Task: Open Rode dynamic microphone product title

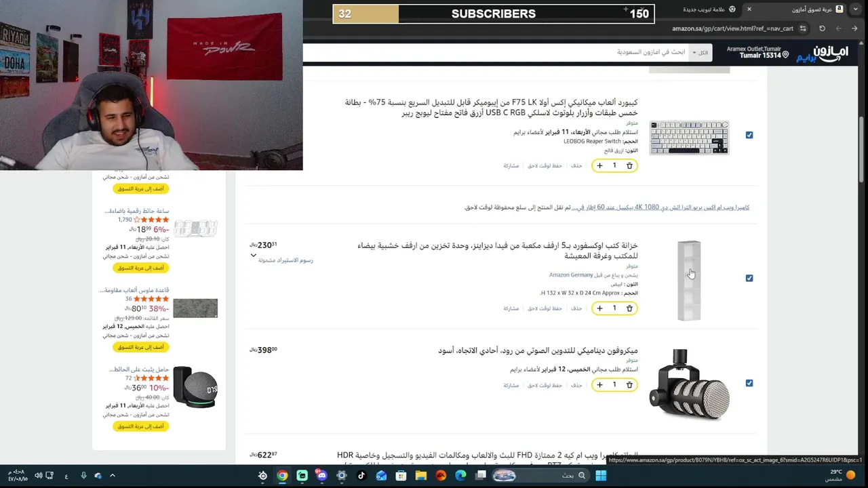Action: coord(538,350)
